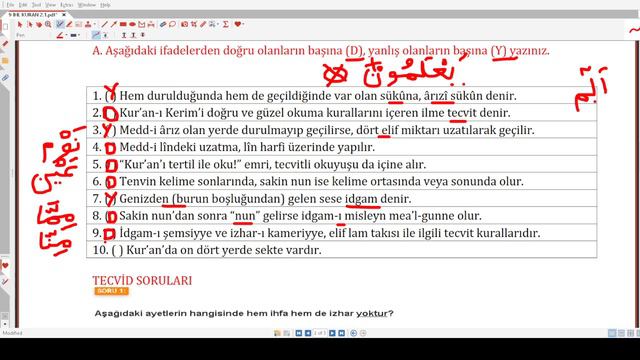Open the attachments paperclip panel in sidebar

(5, 78)
